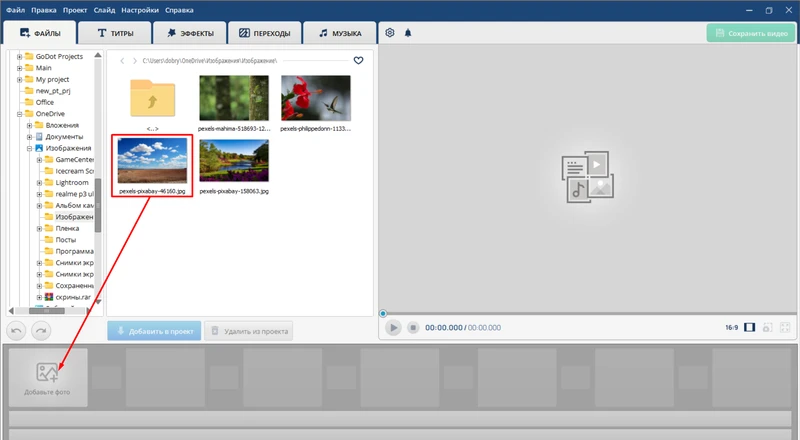
Task: Expand the GoDot Projects folder
Action: click(19, 56)
